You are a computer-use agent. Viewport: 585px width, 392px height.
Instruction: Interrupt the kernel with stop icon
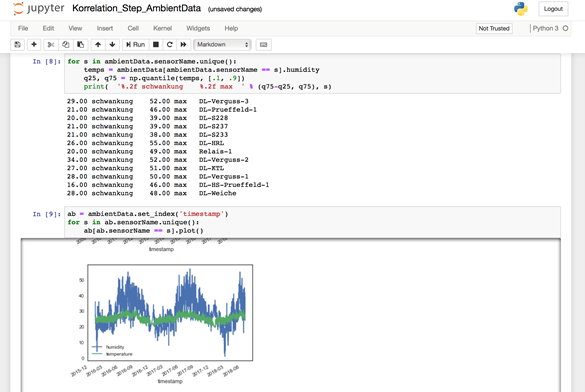point(156,45)
